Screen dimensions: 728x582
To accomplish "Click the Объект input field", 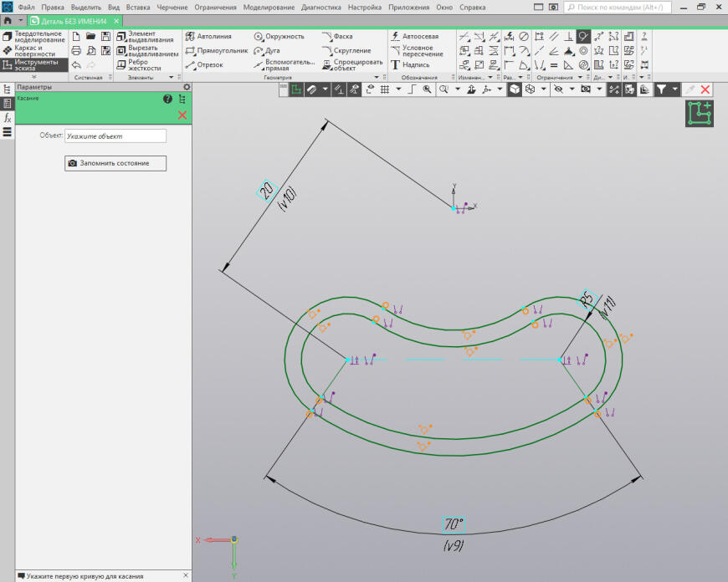I will pyautogui.click(x=115, y=135).
